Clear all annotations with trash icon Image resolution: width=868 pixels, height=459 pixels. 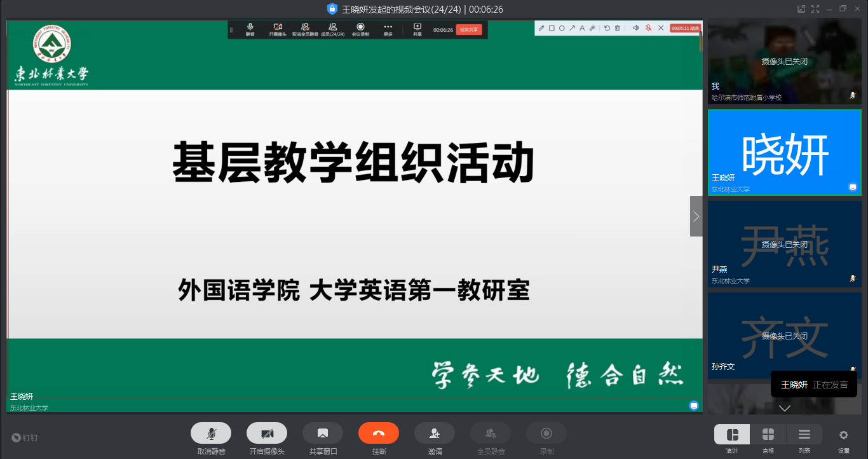click(617, 28)
